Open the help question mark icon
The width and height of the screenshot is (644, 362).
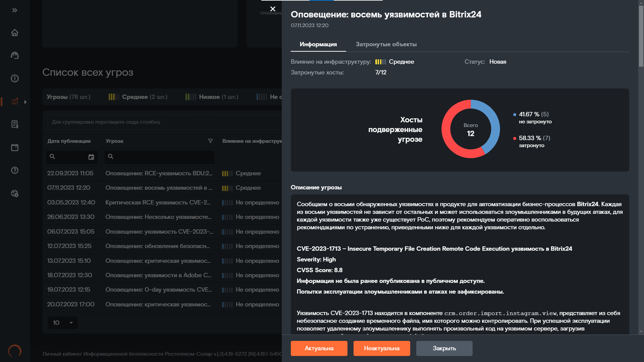tap(15, 170)
